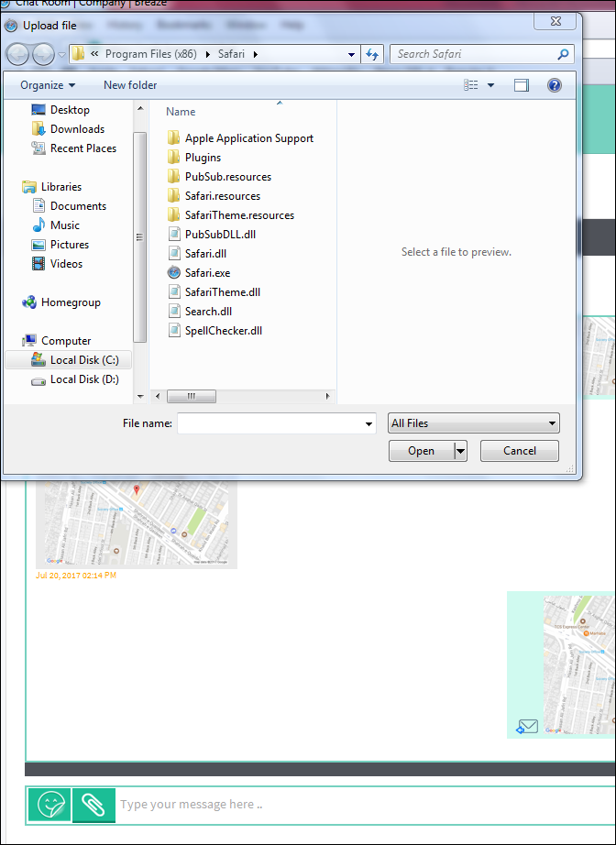Click the Forward navigation arrow in dialog
The height and width of the screenshot is (845, 616).
[43, 54]
